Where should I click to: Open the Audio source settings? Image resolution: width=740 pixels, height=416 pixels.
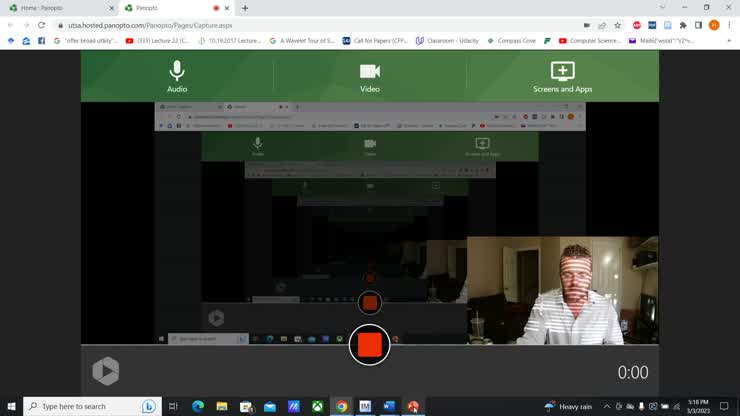click(177, 76)
